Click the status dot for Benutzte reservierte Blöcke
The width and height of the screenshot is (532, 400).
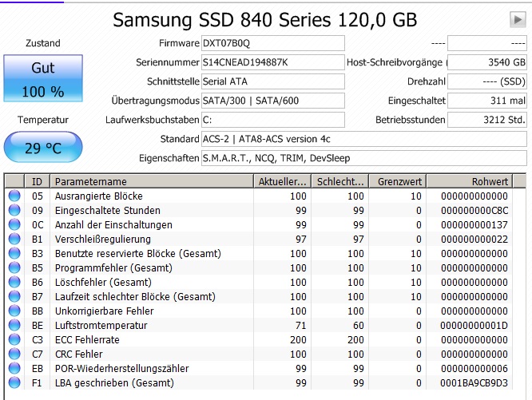[x=14, y=254]
